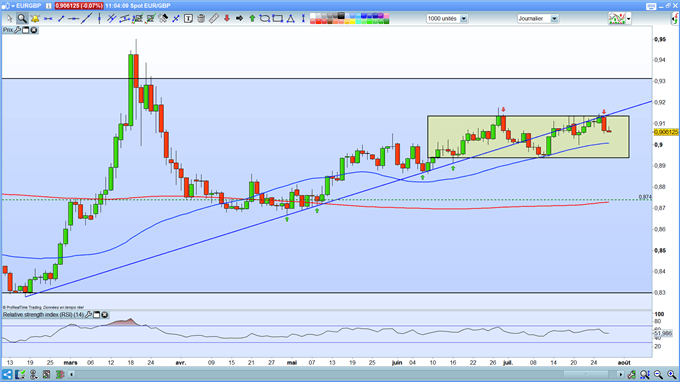This screenshot has height=382, width=680.
Task: Open the Journalier timeframe dropdown
Action: 554,19
